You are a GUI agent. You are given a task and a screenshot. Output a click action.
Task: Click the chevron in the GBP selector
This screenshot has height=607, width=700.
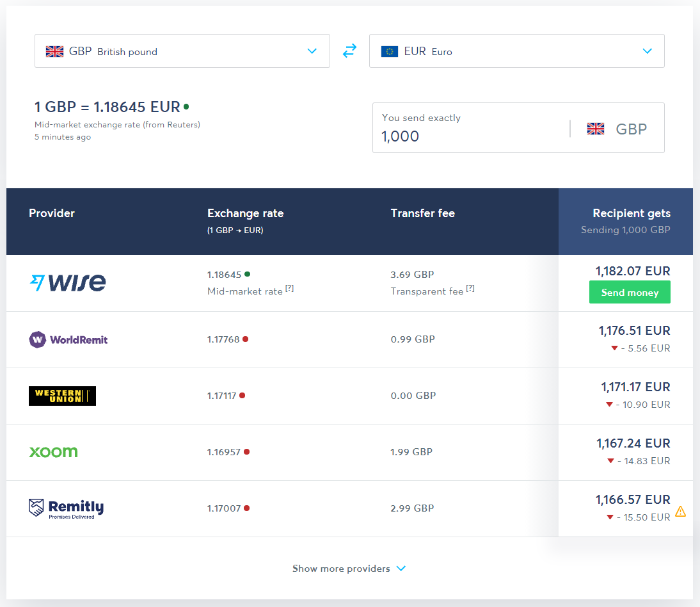tap(312, 51)
